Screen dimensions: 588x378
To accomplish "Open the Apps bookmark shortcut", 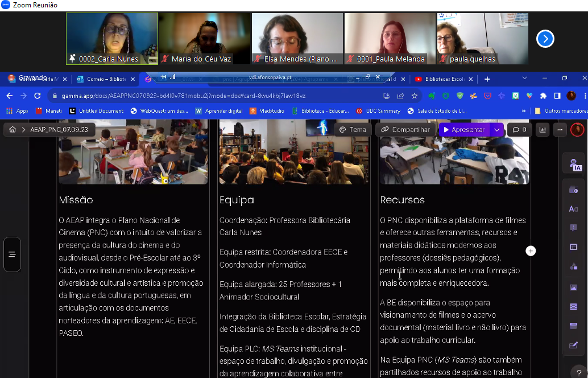I will tap(17, 111).
